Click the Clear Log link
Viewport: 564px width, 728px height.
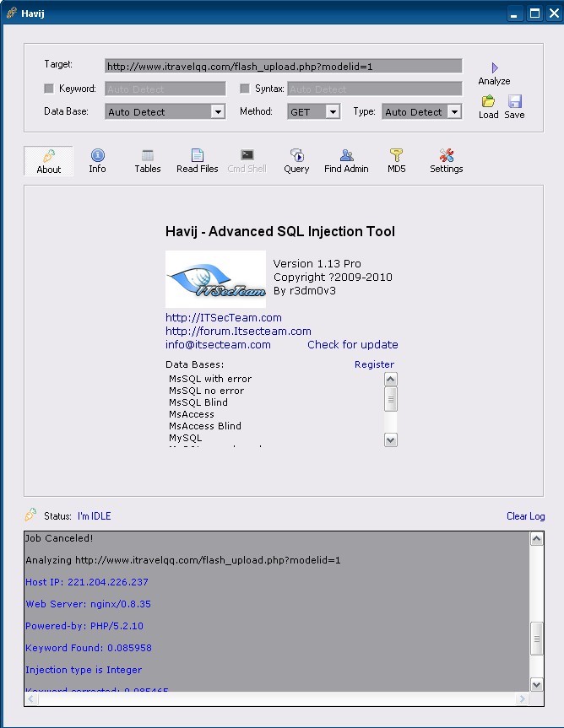coord(525,515)
